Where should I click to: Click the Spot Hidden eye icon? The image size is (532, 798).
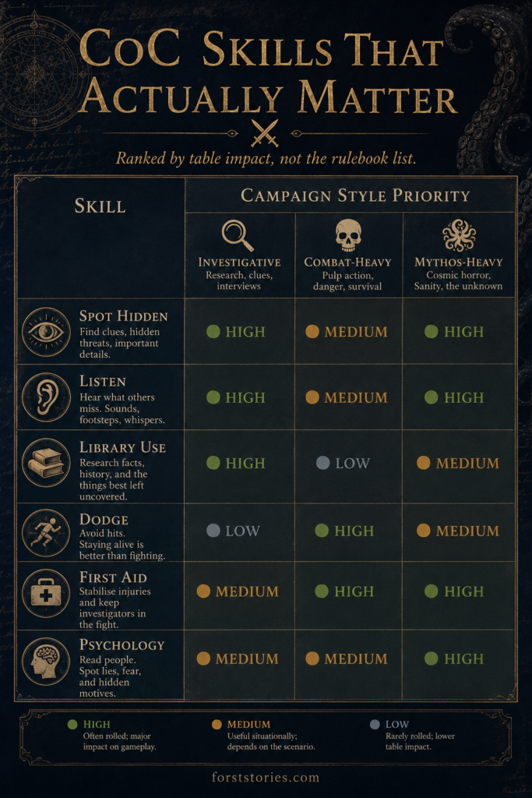pyautogui.click(x=46, y=332)
